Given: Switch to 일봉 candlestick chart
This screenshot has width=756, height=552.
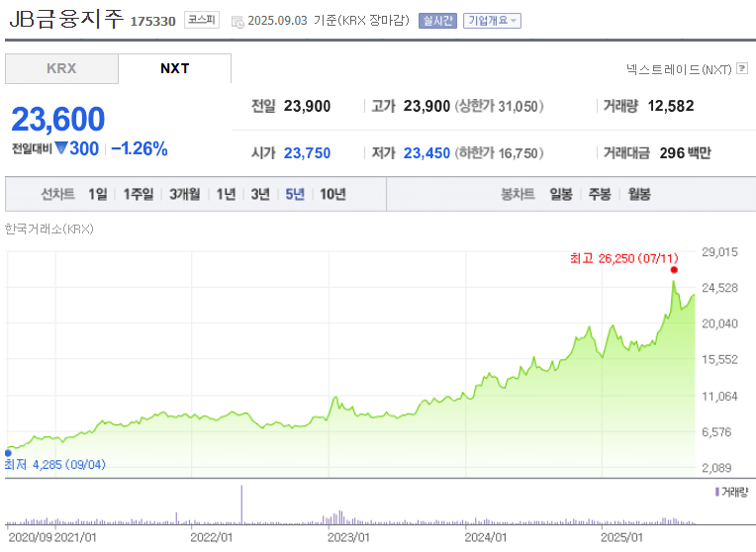Looking at the screenshot, I should click(x=561, y=194).
